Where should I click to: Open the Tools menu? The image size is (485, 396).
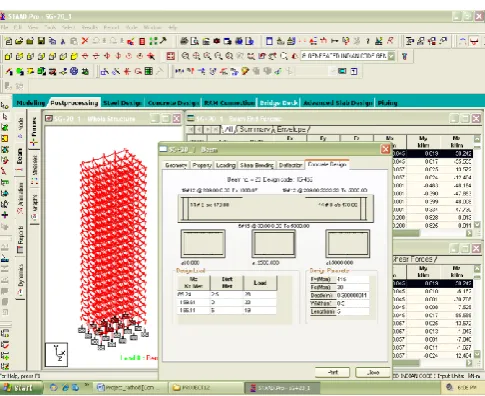point(50,27)
